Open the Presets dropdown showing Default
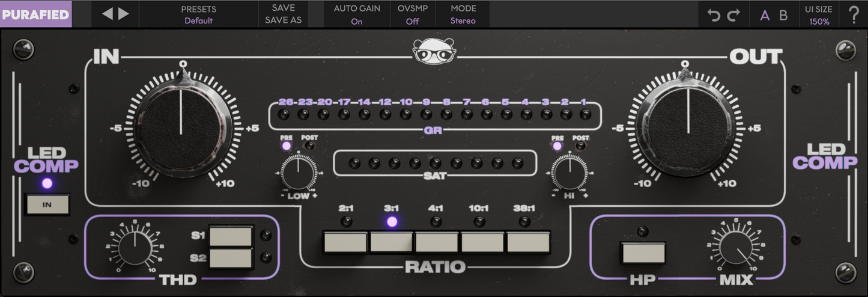This screenshot has height=297, width=868. point(198,14)
